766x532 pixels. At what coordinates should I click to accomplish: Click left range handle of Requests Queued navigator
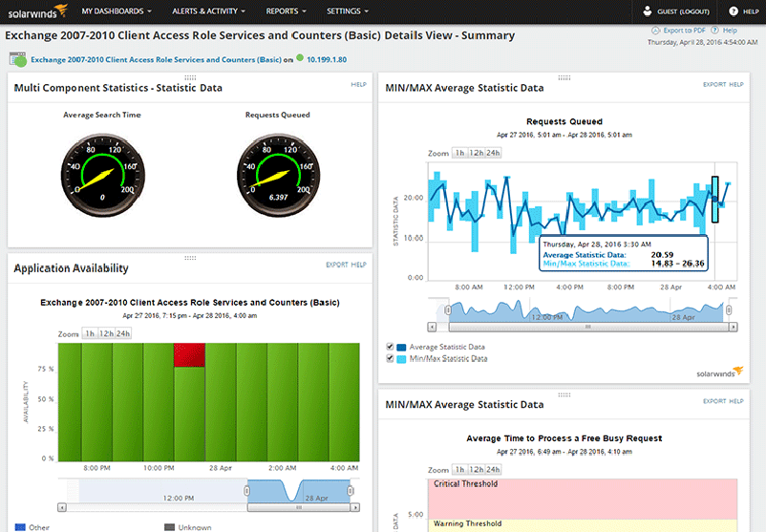(448, 310)
